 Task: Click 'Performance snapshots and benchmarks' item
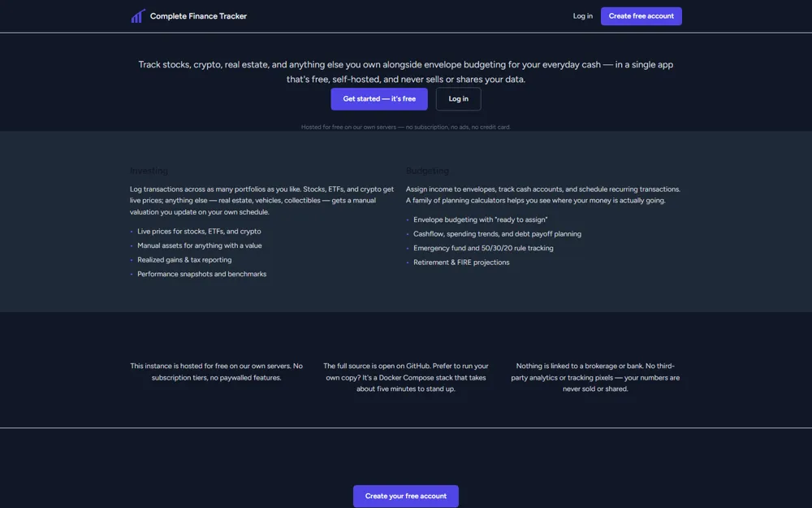pos(202,274)
